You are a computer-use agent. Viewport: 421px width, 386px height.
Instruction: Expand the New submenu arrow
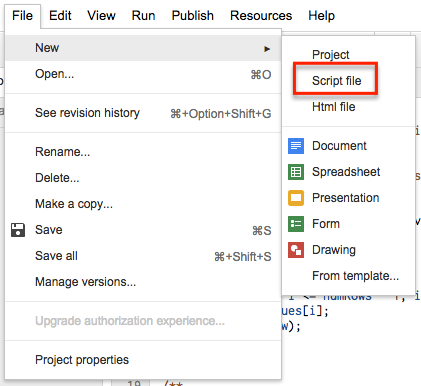tap(267, 49)
